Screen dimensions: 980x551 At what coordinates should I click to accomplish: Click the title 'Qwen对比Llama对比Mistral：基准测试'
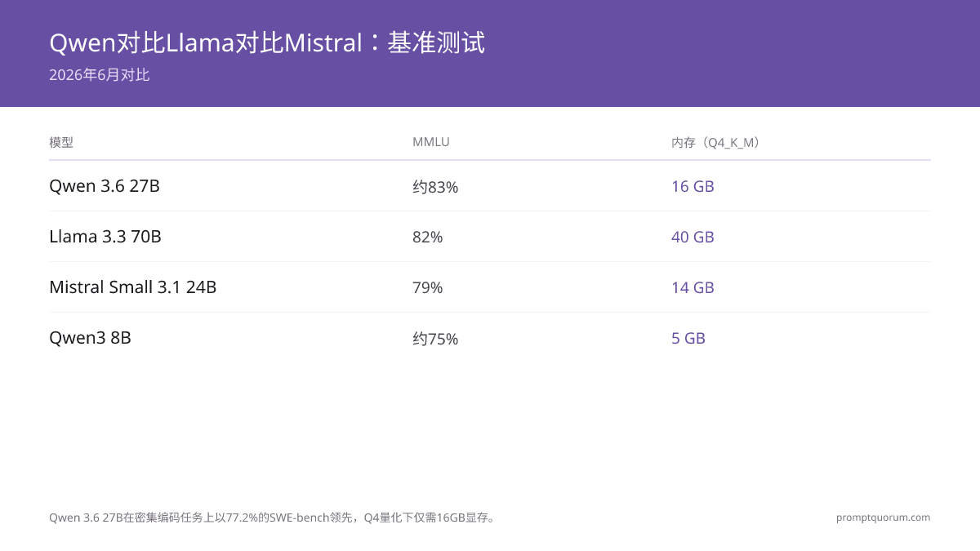(267, 42)
